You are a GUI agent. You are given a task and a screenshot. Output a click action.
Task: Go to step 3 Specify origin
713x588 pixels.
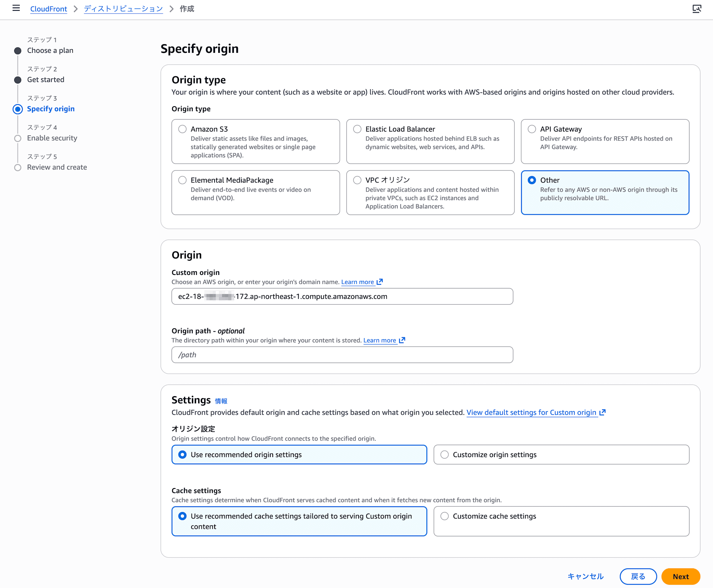(x=51, y=109)
